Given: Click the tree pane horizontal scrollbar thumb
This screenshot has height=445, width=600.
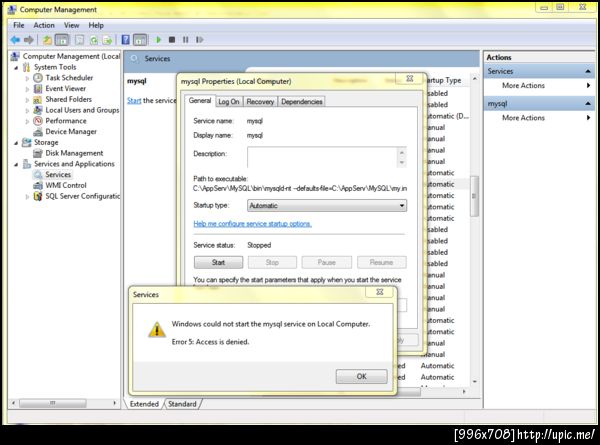Looking at the screenshot, I should tap(53, 403).
